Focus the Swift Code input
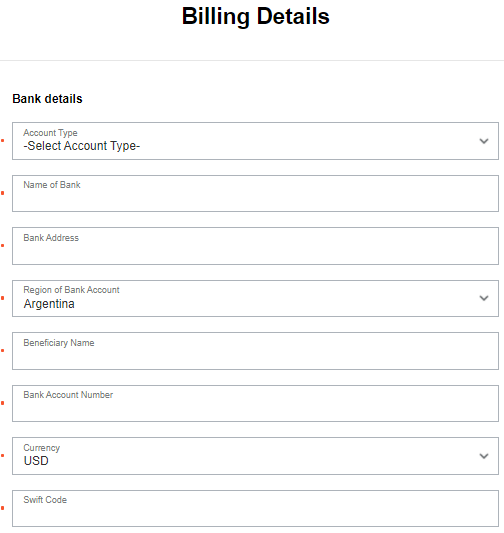 click(255, 509)
